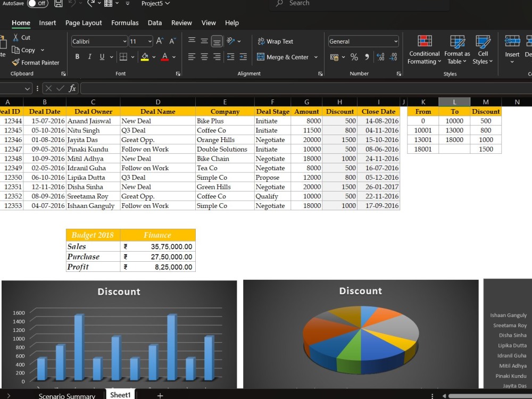Toggle the AutoSave switch
Image resolution: width=532 pixels, height=399 pixels.
click(37, 3)
